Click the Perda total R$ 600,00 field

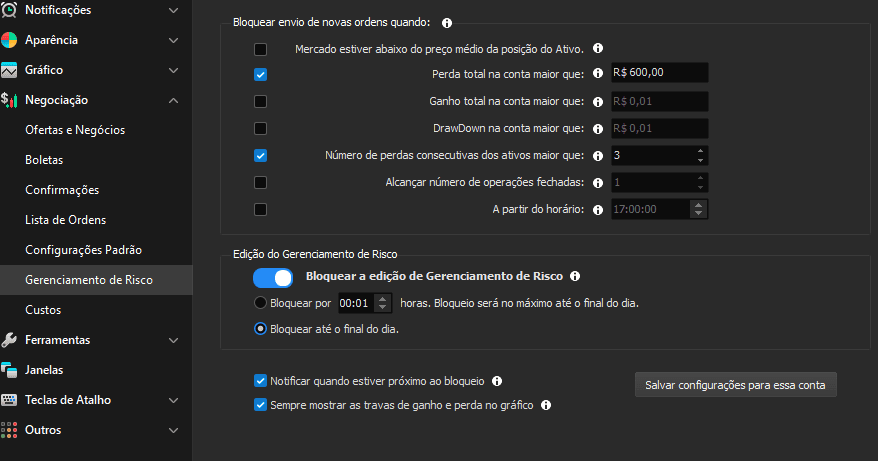660,73
